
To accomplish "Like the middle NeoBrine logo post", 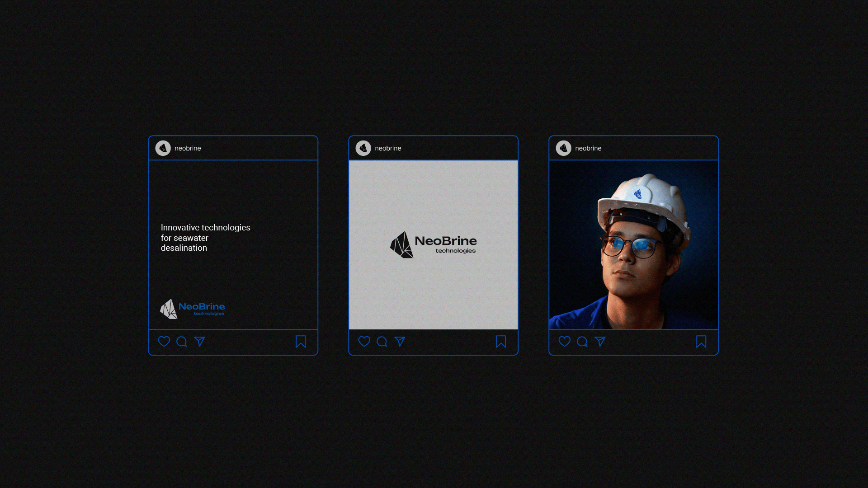I will pos(364,342).
